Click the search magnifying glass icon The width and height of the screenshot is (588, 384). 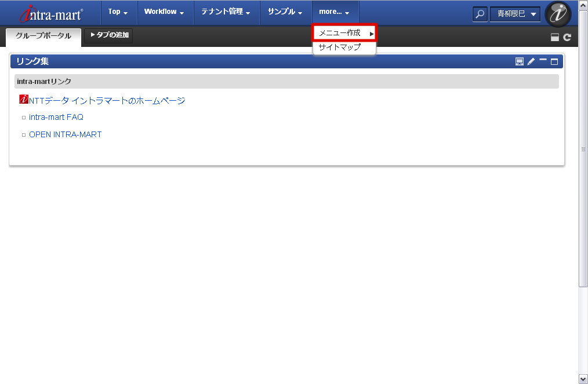click(480, 14)
